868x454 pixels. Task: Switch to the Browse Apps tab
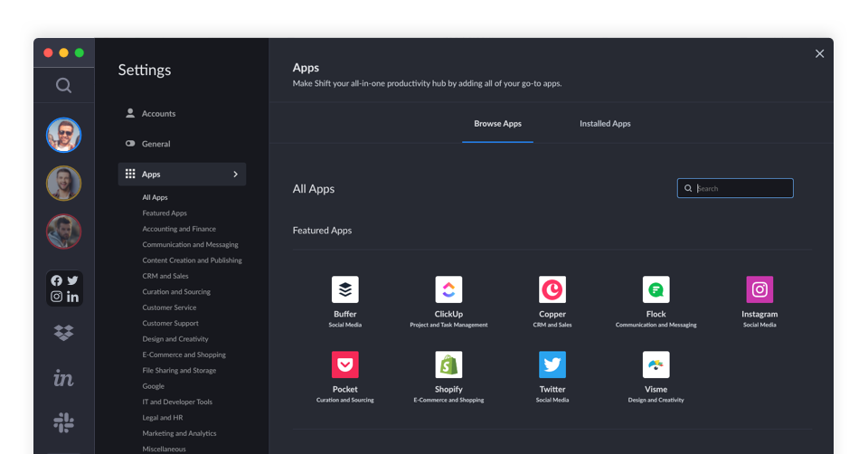click(497, 124)
